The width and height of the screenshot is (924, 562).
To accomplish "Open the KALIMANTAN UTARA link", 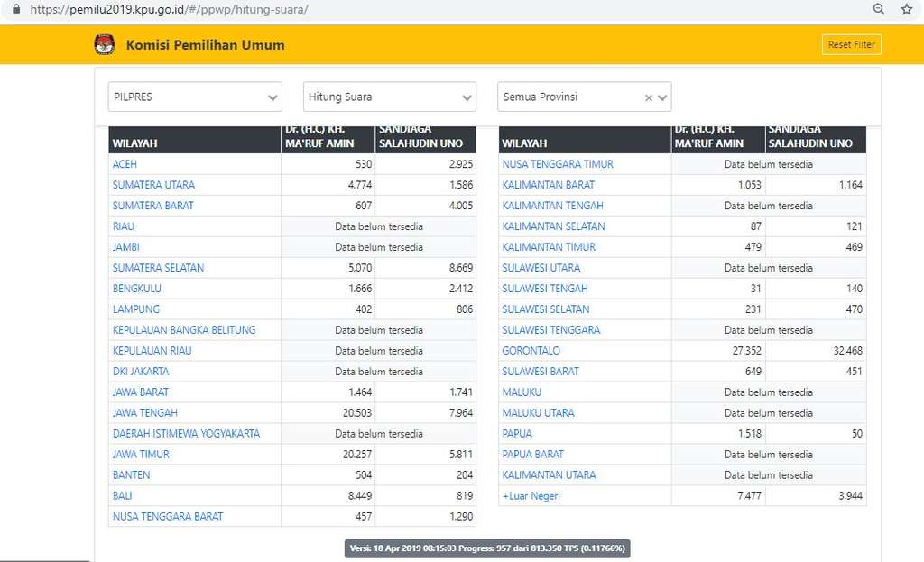I will pos(549,474).
